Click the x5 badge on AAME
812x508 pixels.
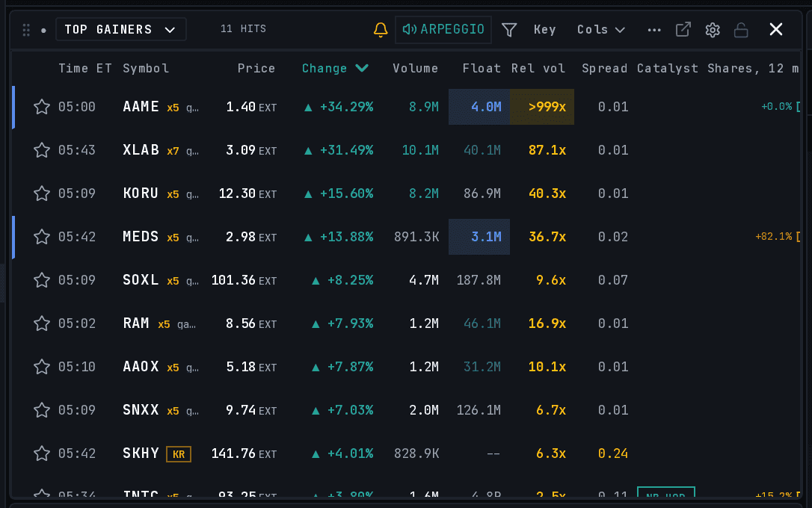[173, 108]
